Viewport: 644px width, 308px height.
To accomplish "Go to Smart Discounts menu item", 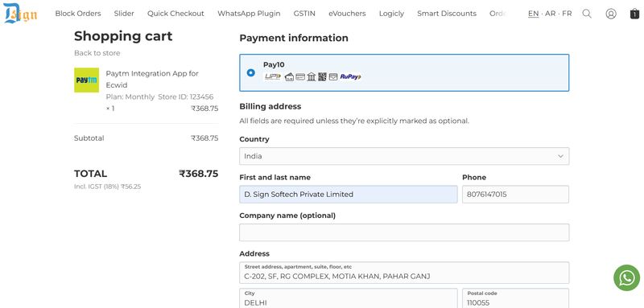I will (447, 14).
